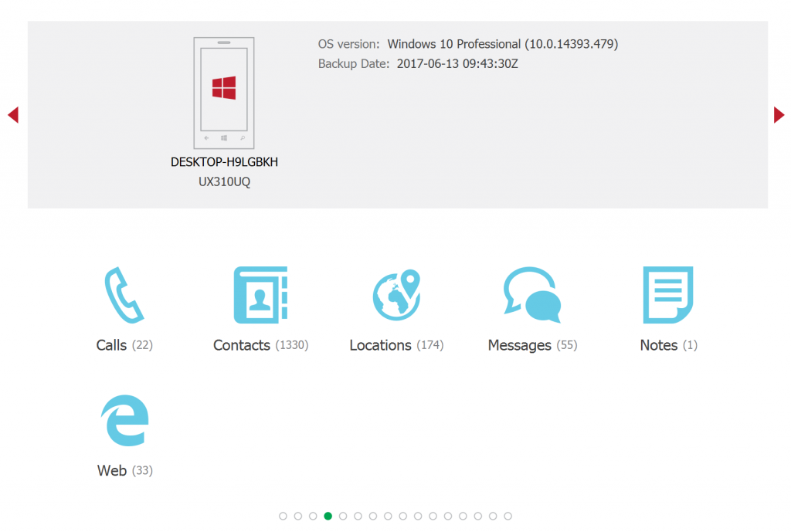This screenshot has height=532, width=791.
Task: Open Calls showing 22 entries
Action: (x=124, y=345)
